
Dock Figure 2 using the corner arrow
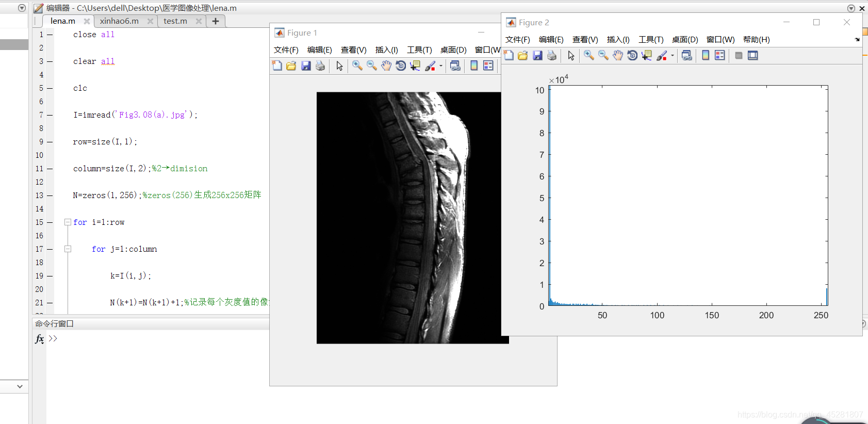(x=857, y=40)
